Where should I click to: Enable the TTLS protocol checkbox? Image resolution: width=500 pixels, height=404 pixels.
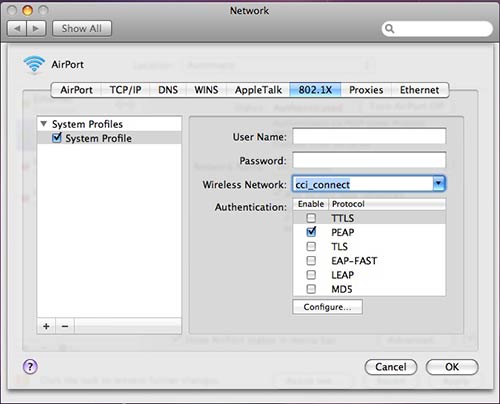(x=311, y=218)
